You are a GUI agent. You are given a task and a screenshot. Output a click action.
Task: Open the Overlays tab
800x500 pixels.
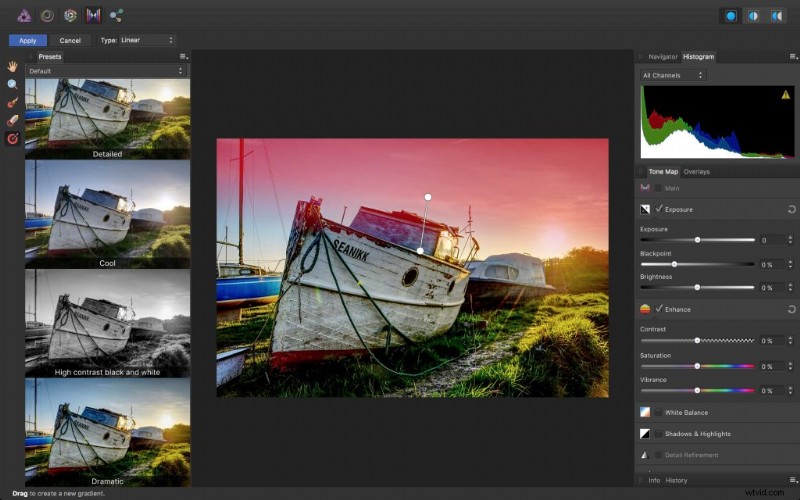point(696,171)
